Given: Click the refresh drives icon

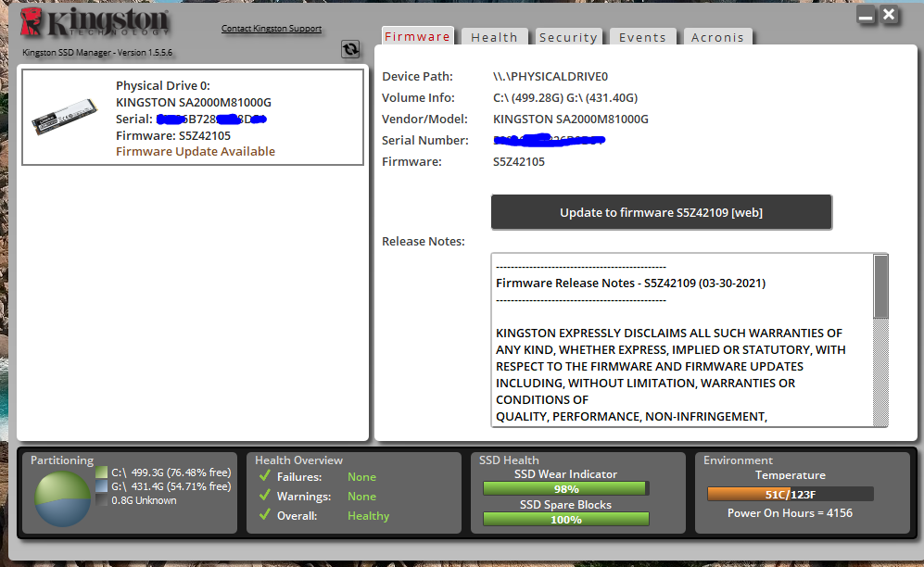Looking at the screenshot, I should pyautogui.click(x=350, y=49).
